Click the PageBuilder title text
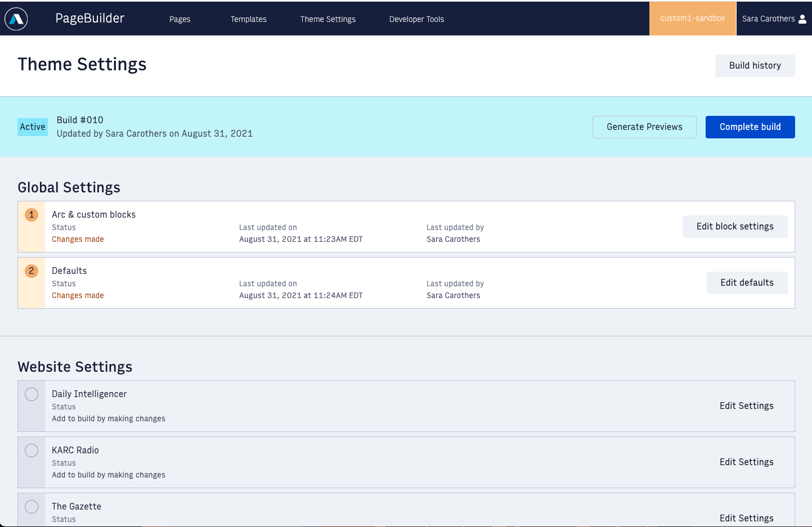The height and width of the screenshot is (527, 812). coord(90,19)
